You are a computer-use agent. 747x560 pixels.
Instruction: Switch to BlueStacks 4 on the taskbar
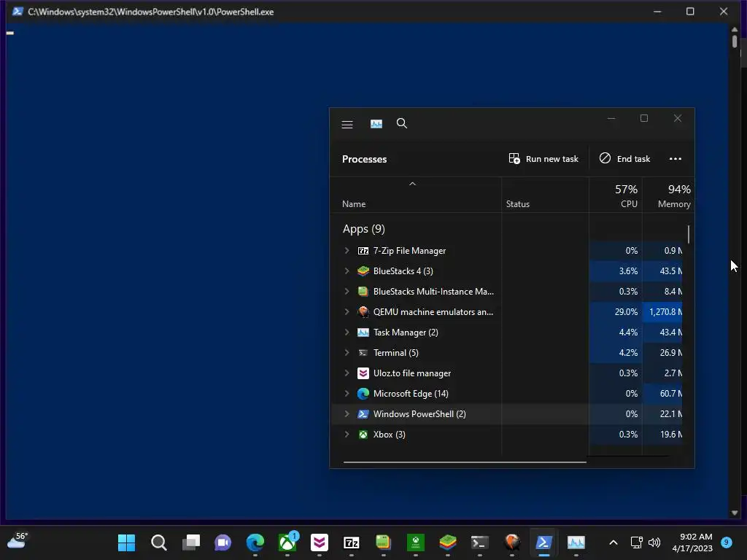[448, 542]
